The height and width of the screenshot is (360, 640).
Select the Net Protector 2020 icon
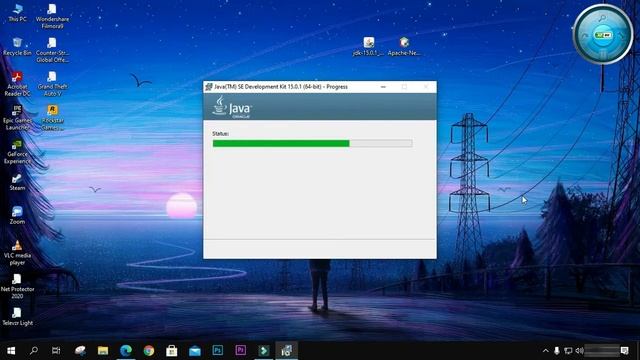point(17,287)
